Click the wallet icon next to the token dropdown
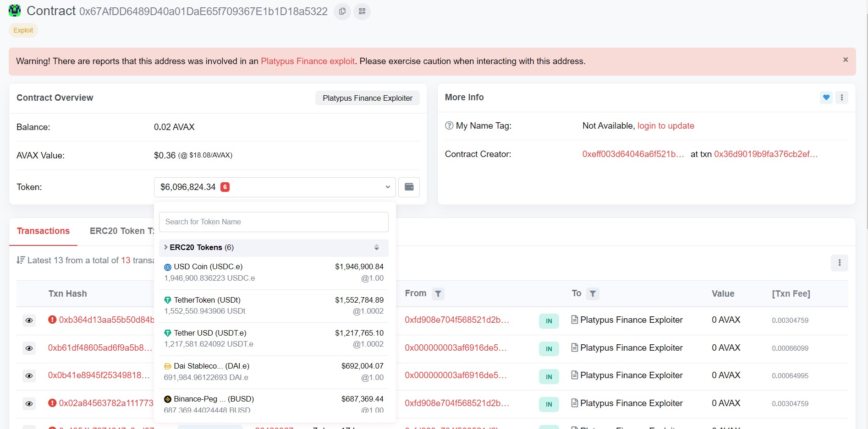 tap(408, 187)
